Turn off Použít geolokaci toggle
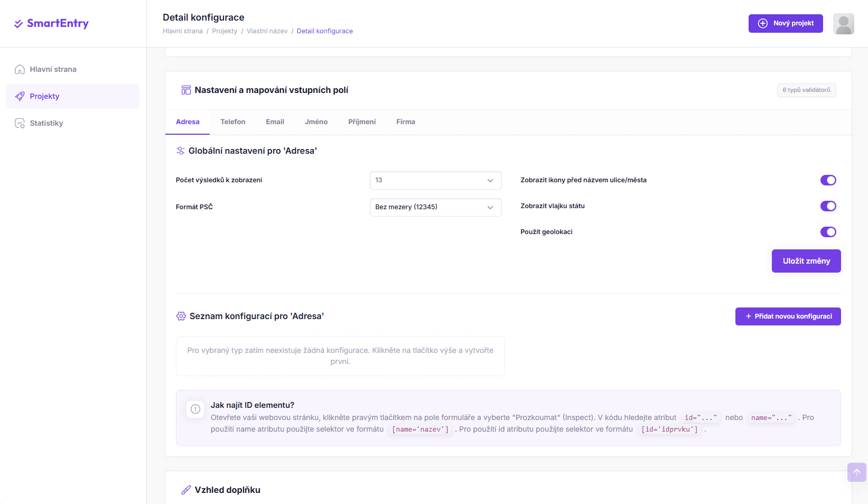The image size is (868, 504). [828, 232]
